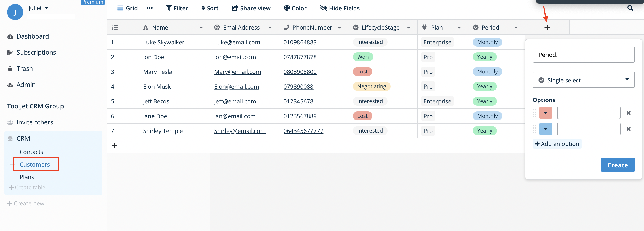Open the Single select field type dropdown
The height and width of the screenshot is (231, 644).
(x=583, y=80)
